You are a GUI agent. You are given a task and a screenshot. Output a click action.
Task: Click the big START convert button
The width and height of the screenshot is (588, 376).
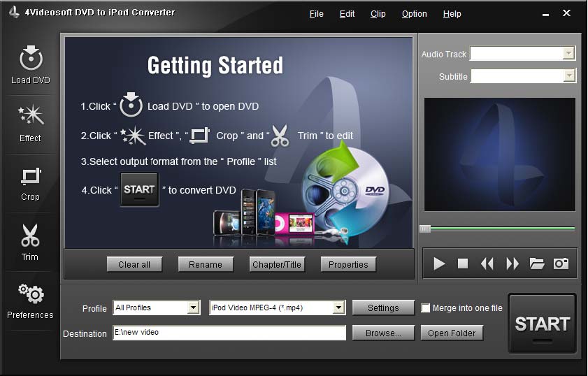pos(542,324)
